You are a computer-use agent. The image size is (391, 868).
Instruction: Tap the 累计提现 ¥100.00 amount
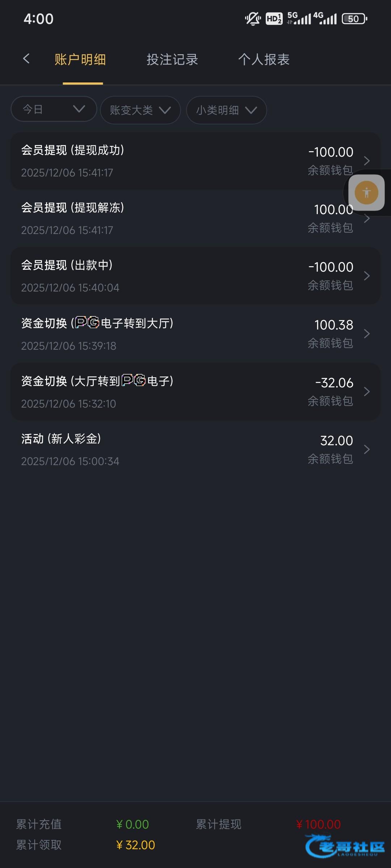[319, 825]
